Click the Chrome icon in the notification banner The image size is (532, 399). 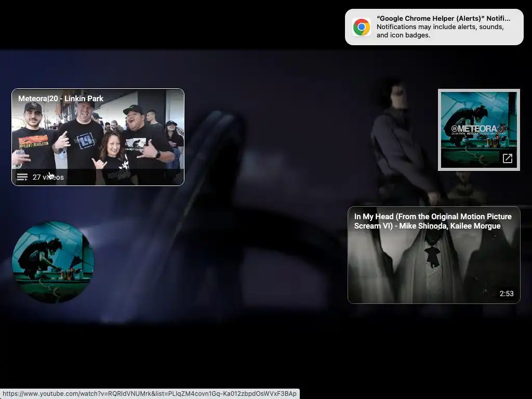[362, 27]
